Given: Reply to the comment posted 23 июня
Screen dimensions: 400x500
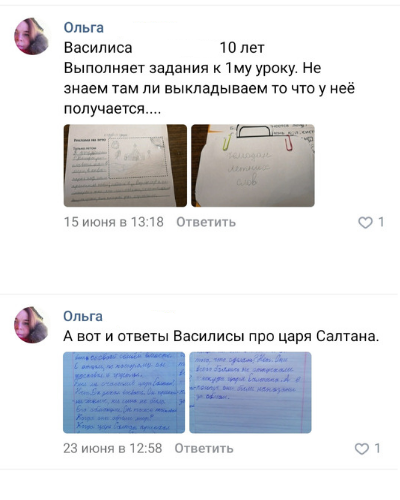Looking at the screenshot, I should click(x=204, y=448).
